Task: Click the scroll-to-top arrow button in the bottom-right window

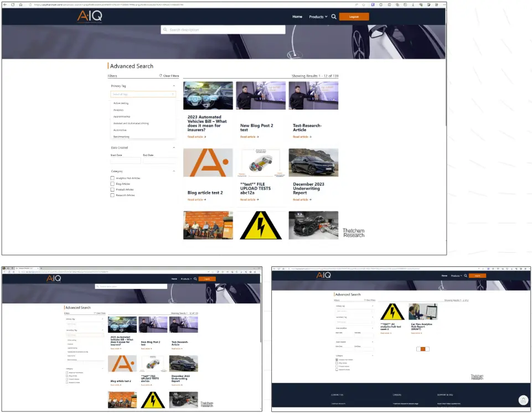Action: pos(523,400)
